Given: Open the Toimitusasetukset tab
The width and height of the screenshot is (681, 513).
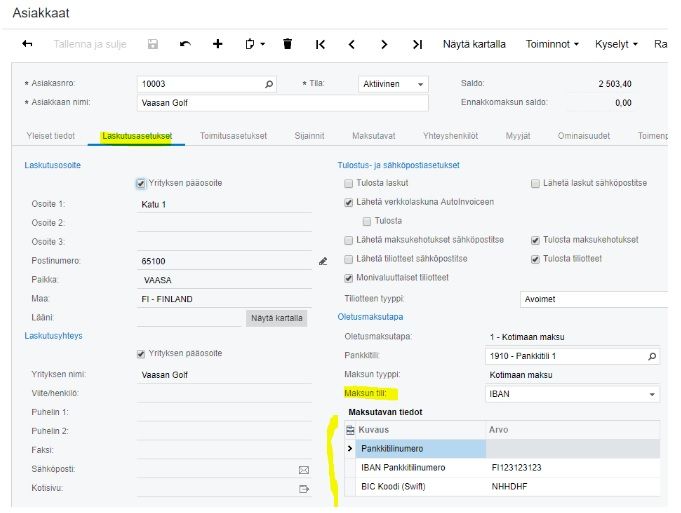Looking at the screenshot, I should click(233, 136).
